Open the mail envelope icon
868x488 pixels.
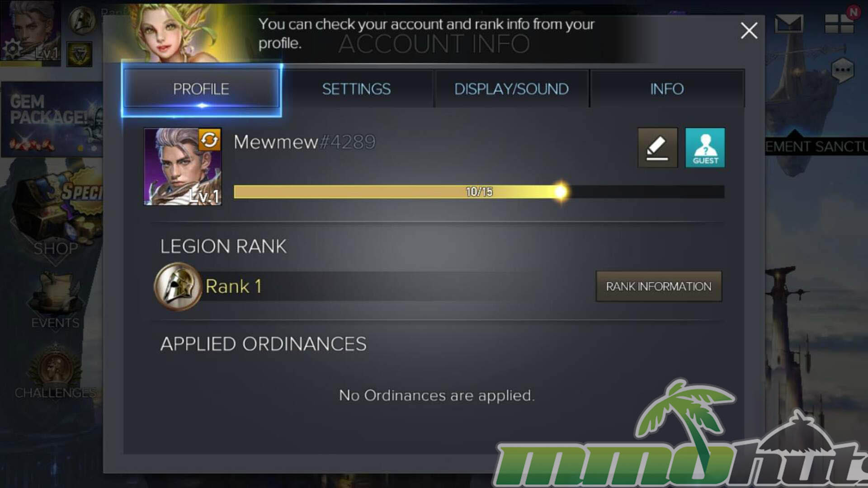[789, 23]
